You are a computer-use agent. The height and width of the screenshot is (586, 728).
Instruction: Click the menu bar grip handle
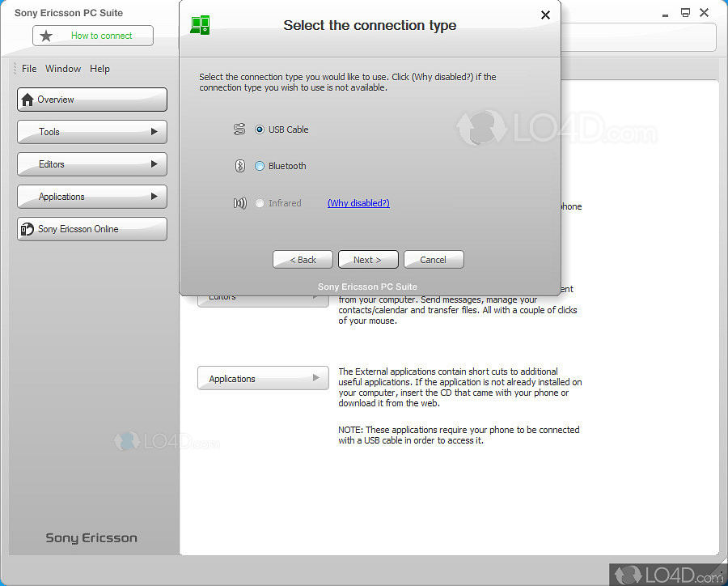tap(15, 69)
